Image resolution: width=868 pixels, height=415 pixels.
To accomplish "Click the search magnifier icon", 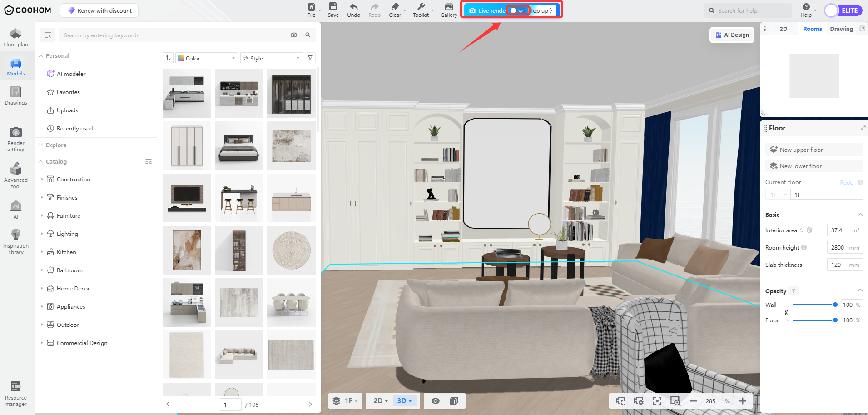I will 308,35.
